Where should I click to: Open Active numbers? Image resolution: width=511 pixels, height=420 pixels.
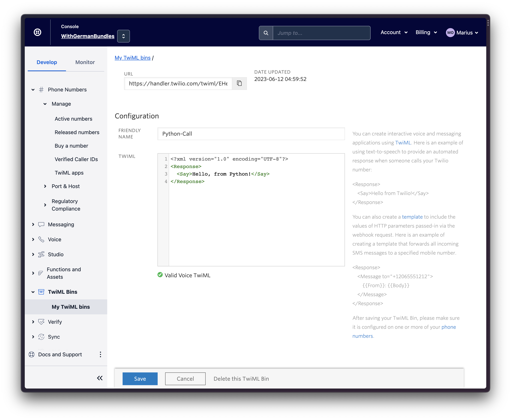[73, 119]
